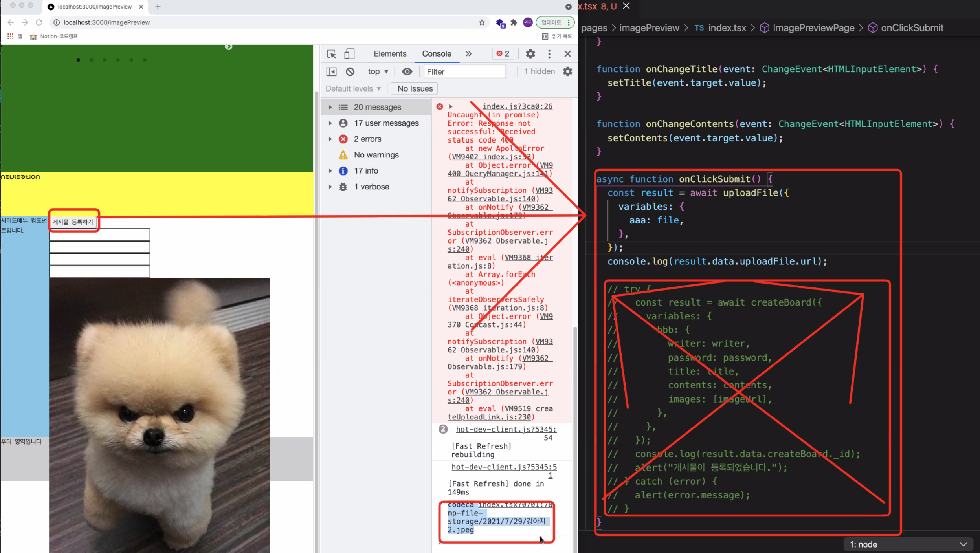Select the third carousel dot indicator
The height and width of the screenshot is (553, 980).
click(105, 60)
